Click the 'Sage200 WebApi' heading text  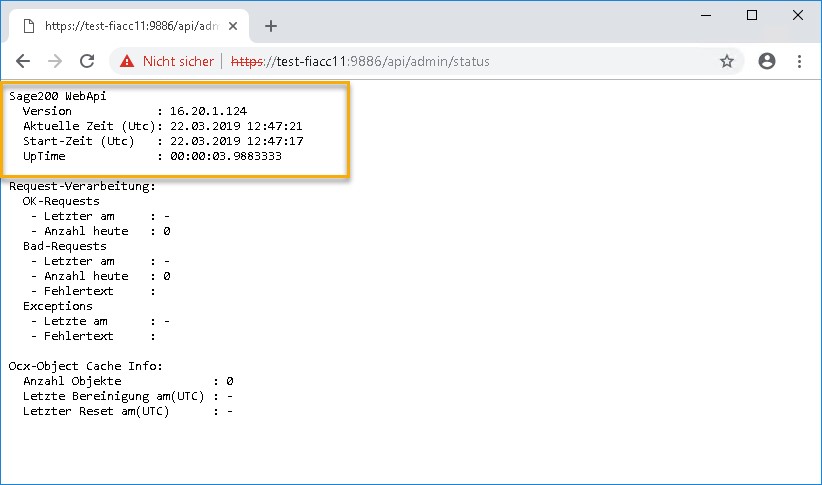point(58,96)
